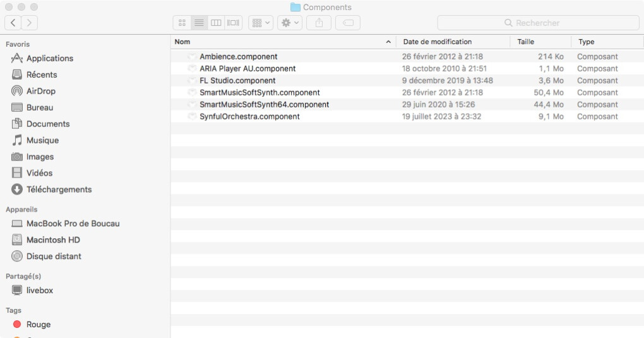The height and width of the screenshot is (338, 644).
Task: Switch to list view mode
Action: tap(199, 23)
